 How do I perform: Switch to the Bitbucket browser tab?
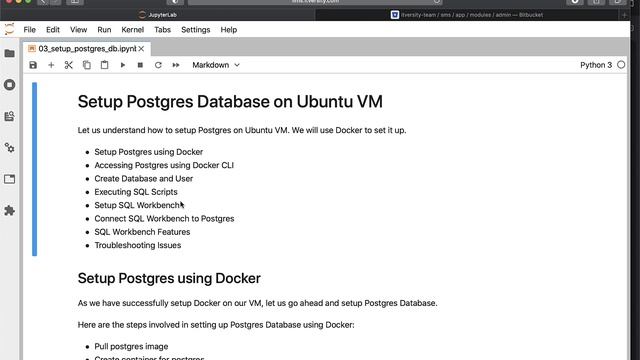(467, 15)
